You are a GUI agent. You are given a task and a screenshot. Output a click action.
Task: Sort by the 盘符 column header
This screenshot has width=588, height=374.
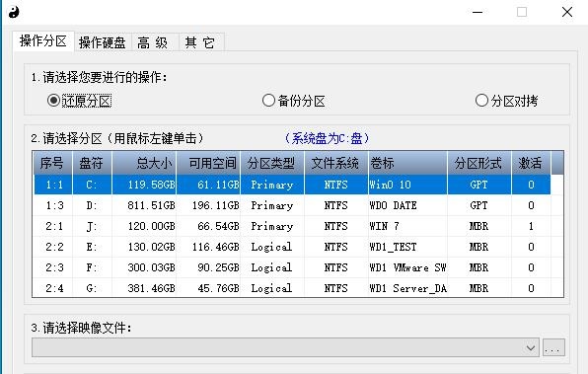click(x=92, y=163)
